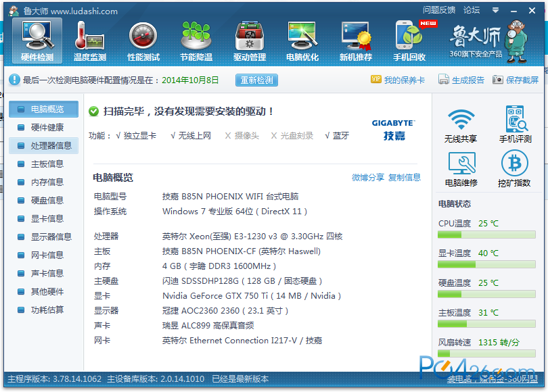This screenshot has width=548, height=392.
Task: Click the processor value Xeon E3-1230 v3
Action: [x=252, y=237]
